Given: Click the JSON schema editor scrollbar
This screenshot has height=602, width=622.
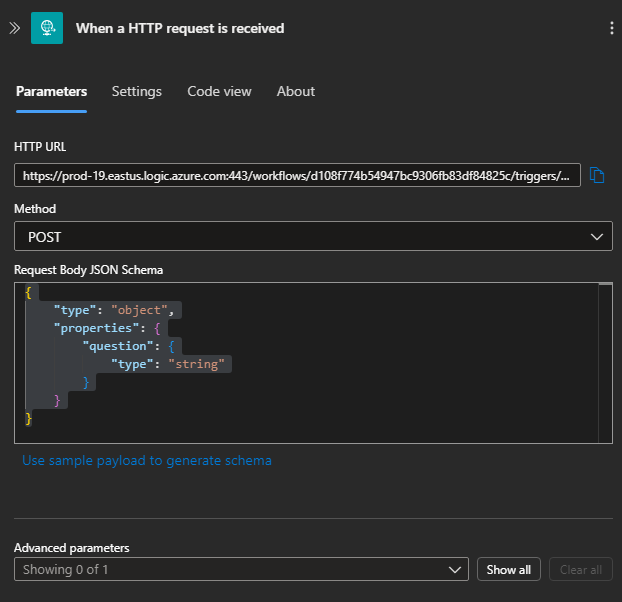Looking at the screenshot, I should click(x=605, y=363).
